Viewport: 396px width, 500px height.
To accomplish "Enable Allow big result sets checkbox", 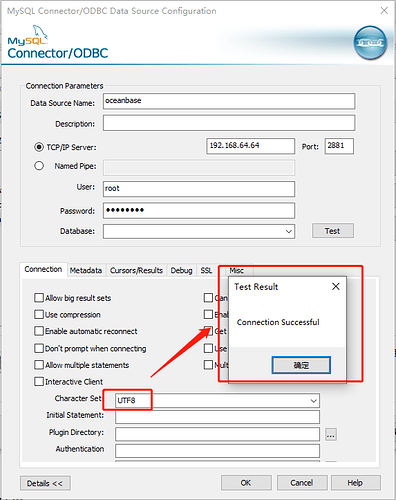I will (x=39, y=298).
